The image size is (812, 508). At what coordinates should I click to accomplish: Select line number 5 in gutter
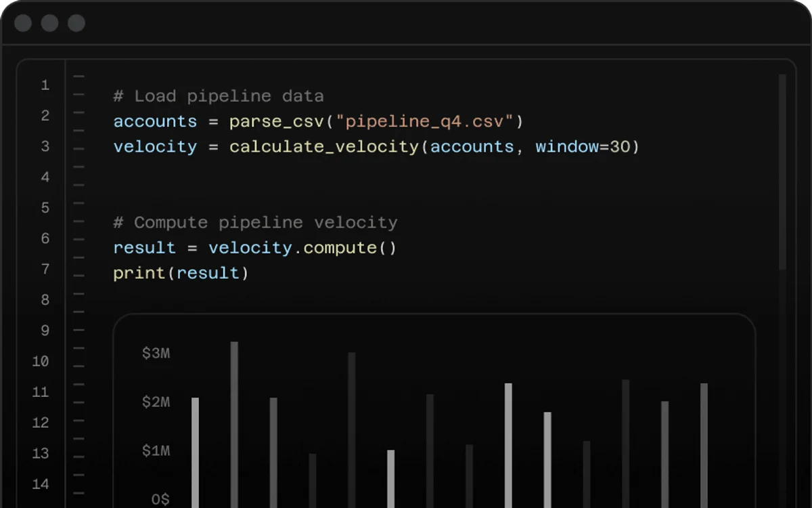click(45, 208)
